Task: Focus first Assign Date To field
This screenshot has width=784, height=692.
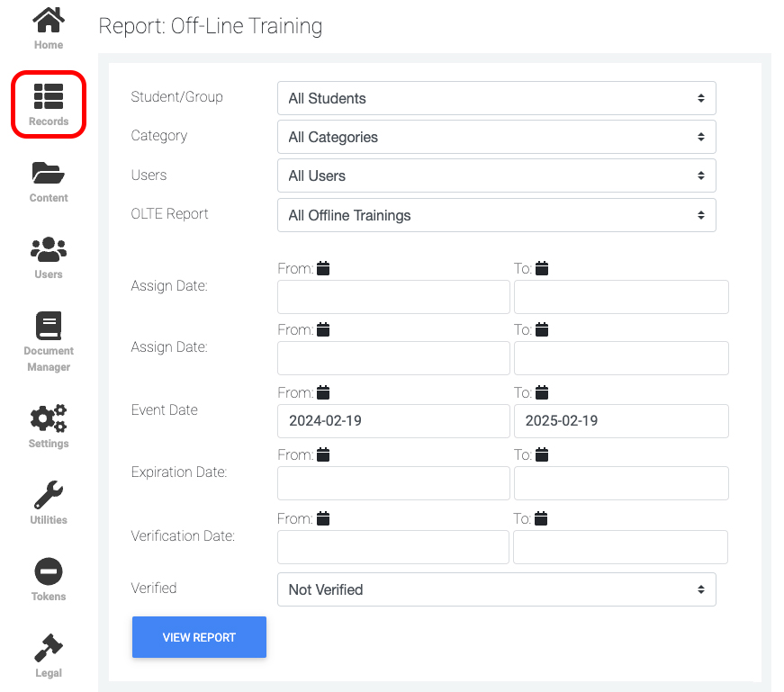Action: click(x=621, y=297)
